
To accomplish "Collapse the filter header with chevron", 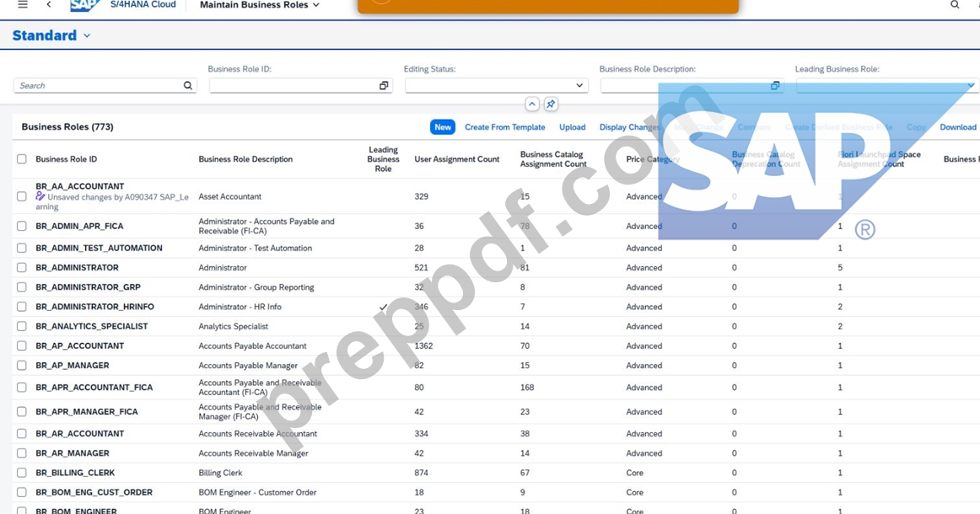I will [x=532, y=104].
